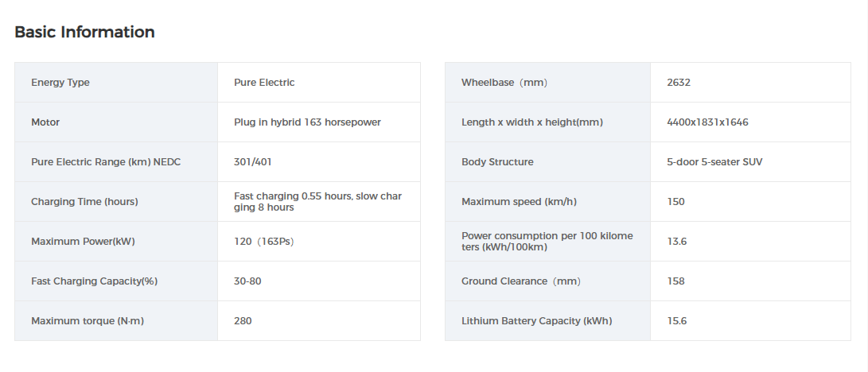Select the 4400x1831x1646 dimensions value
The height and width of the screenshot is (372, 868).
coord(707,122)
